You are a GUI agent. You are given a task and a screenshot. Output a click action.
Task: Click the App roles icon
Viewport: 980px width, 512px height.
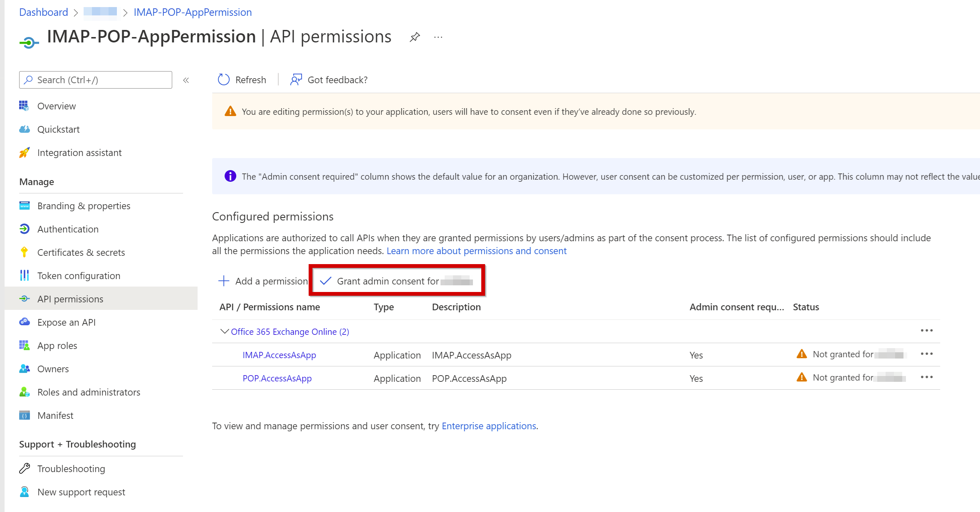pos(24,345)
